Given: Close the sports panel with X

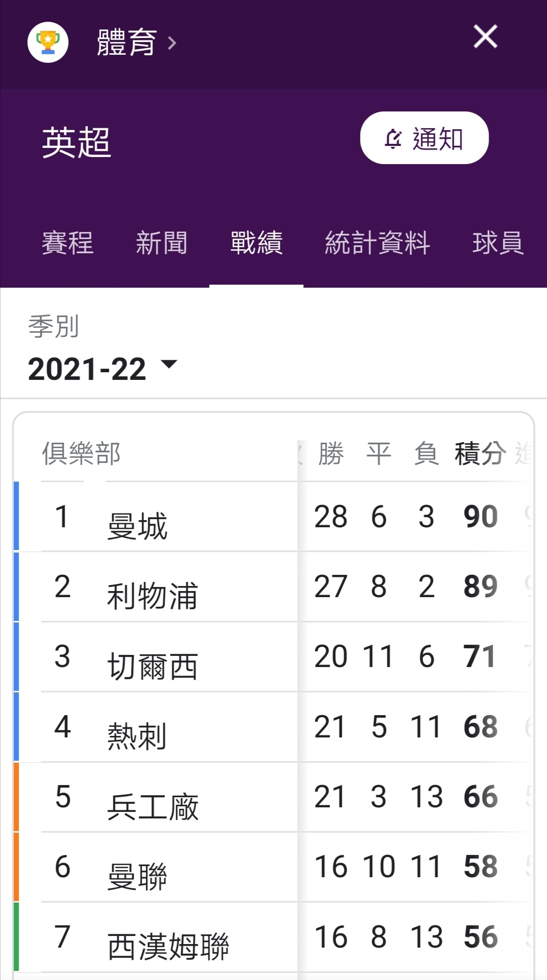Looking at the screenshot, I should pyautogui.click(x=485, y=36).
